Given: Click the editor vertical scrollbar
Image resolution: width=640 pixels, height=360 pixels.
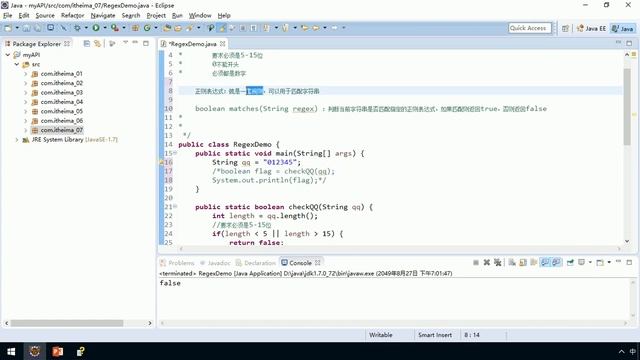Looking at the screenshot, I should [627, 106].
